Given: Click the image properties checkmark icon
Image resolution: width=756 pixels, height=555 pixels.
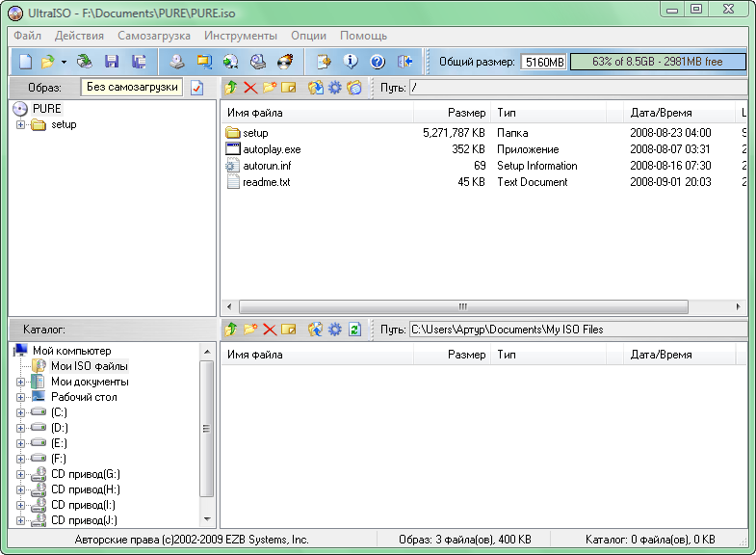Looking at the screenshot, I should [x=196, y=88].
